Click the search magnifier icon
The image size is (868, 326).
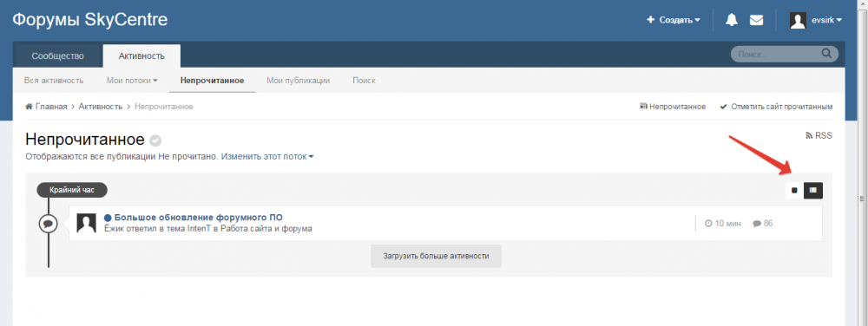(826, 54)
